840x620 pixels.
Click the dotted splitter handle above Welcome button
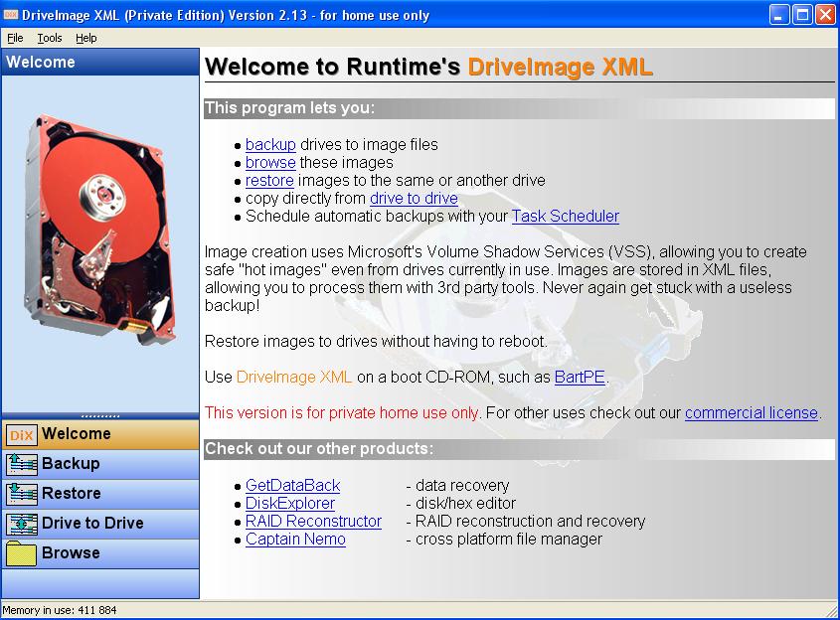coord(99,416)
